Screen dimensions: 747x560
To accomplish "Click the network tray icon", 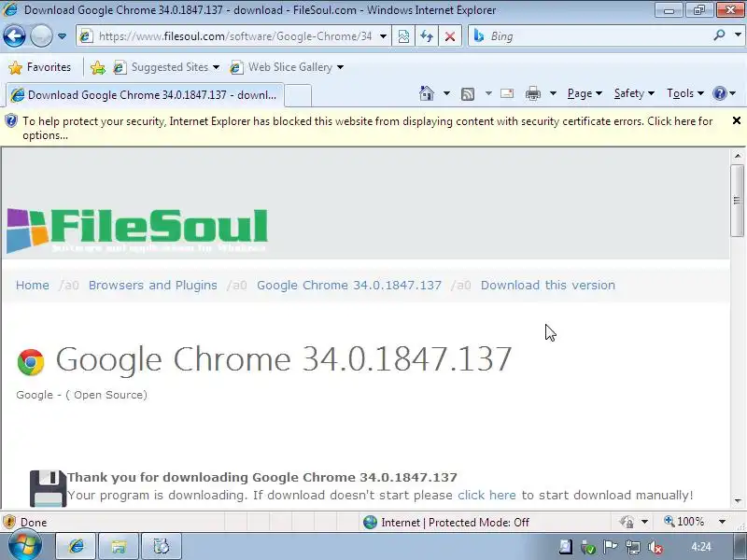I will pyautogui.click(x=633, y=547).
